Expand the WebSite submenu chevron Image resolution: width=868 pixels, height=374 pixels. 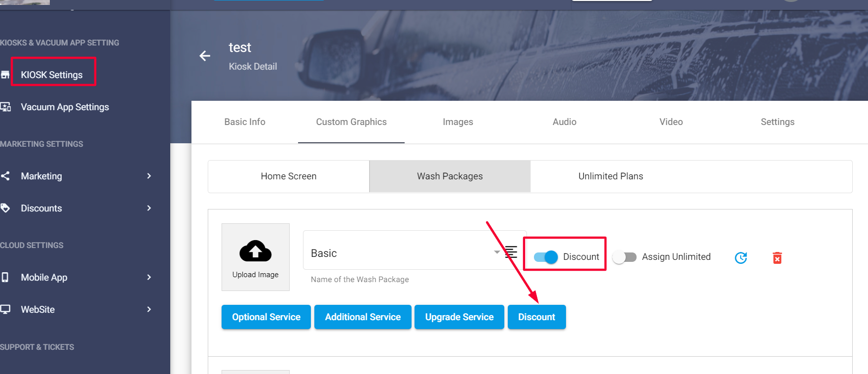click(149, 309)
